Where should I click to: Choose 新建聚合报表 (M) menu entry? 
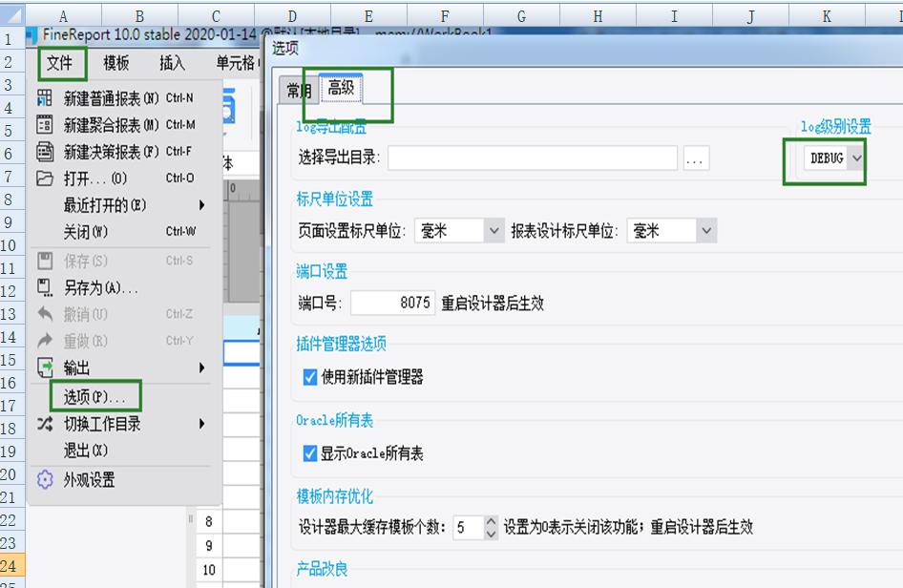[x=124, y=125]
